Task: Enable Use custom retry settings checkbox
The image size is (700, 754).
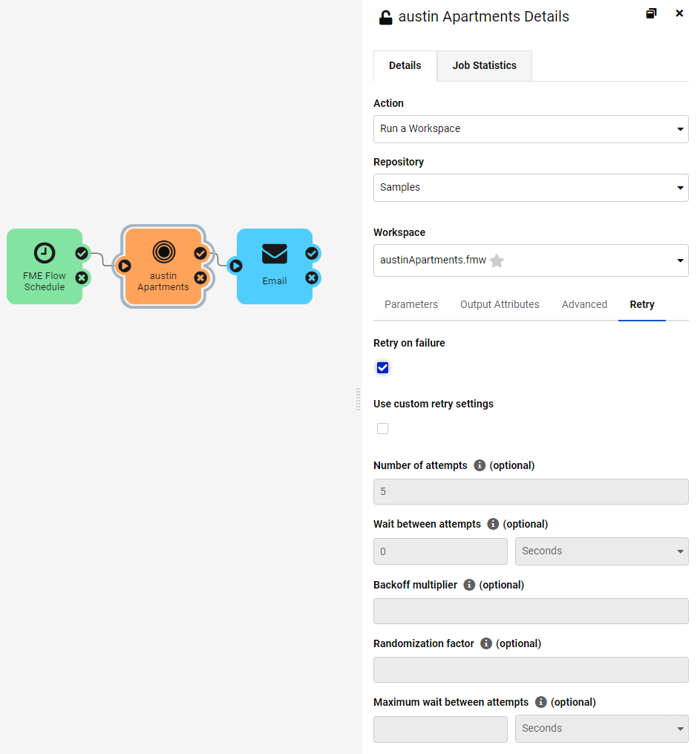Action: pos(382,428)
